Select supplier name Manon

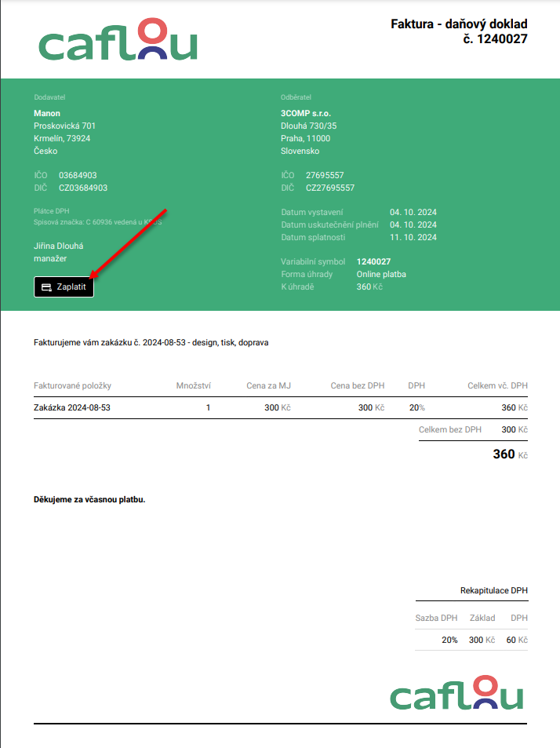(47, 113)
